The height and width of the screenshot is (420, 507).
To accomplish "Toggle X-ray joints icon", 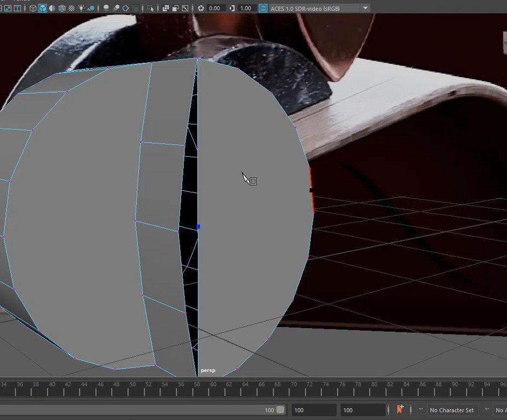I will [185, 8].
